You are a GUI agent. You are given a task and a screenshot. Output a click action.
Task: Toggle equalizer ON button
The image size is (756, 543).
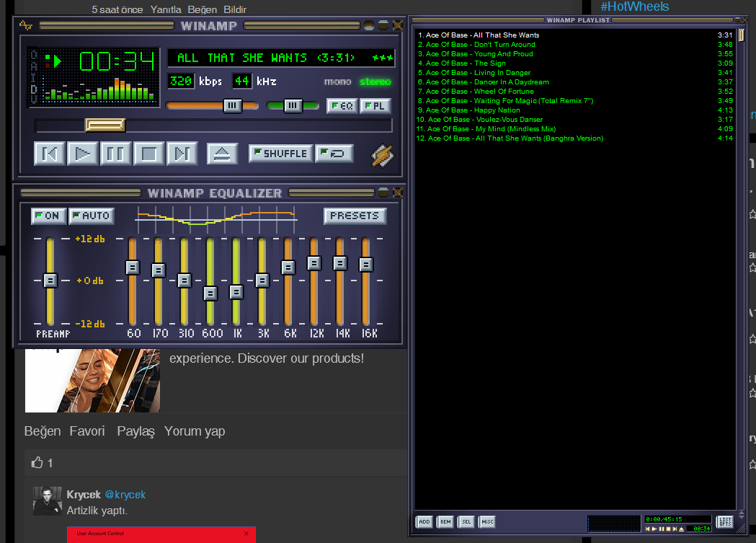click(48, 216)
